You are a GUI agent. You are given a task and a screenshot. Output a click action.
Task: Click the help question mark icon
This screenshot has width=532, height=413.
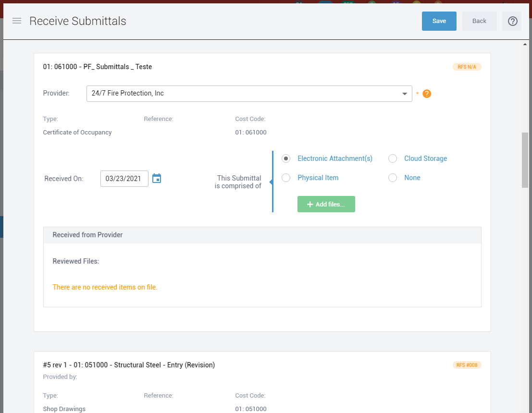(x=512, y=21)
